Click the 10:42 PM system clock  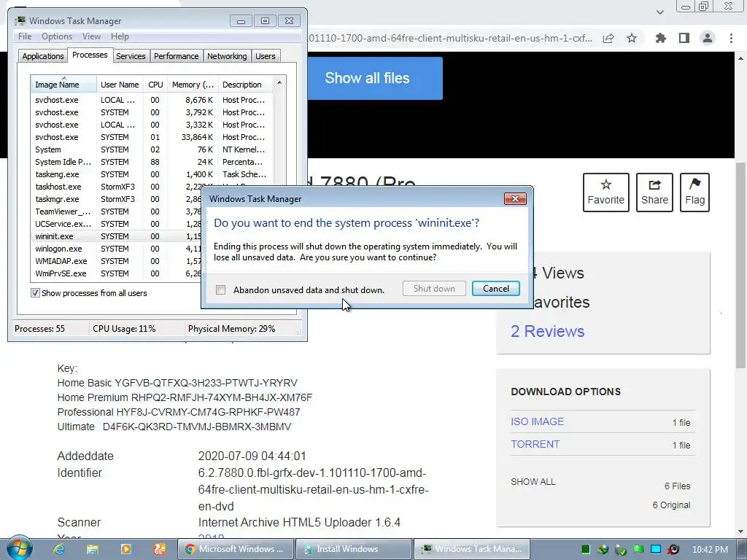(x=710, y=550)
